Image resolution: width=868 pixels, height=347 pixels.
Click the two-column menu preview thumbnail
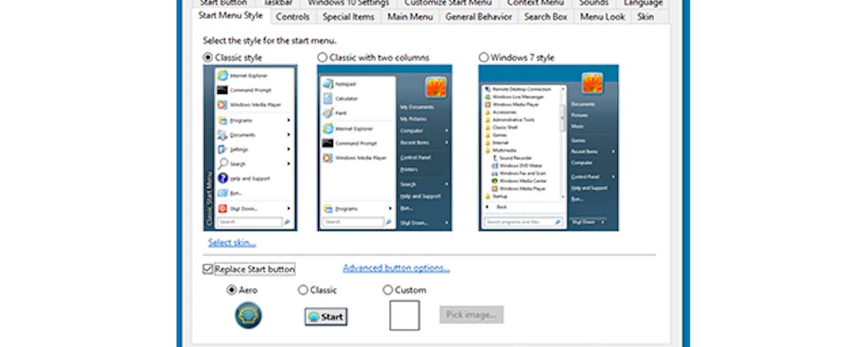click(x=385, y=147)
